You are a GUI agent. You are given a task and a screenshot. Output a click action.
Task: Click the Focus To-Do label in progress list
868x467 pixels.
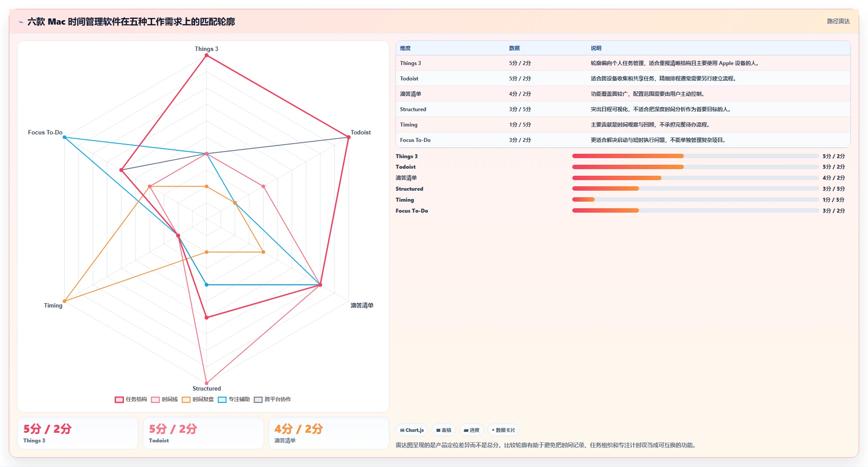[412, 210]
